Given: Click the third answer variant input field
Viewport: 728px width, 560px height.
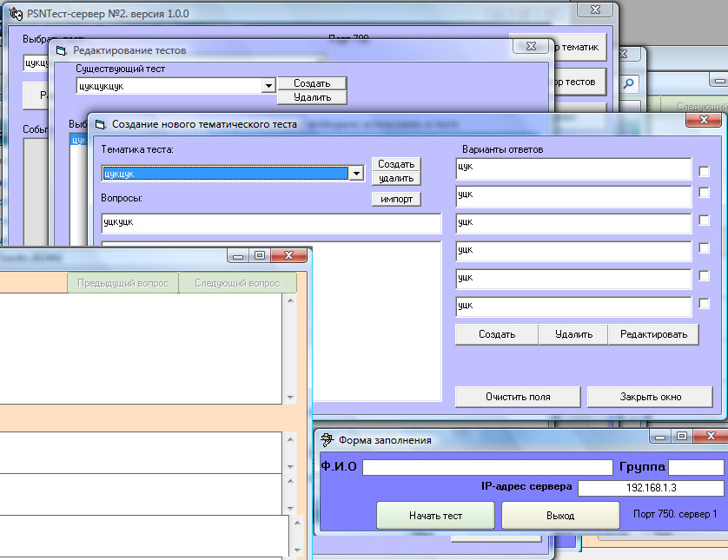Looking at the screenshot, I should (573, 224).
